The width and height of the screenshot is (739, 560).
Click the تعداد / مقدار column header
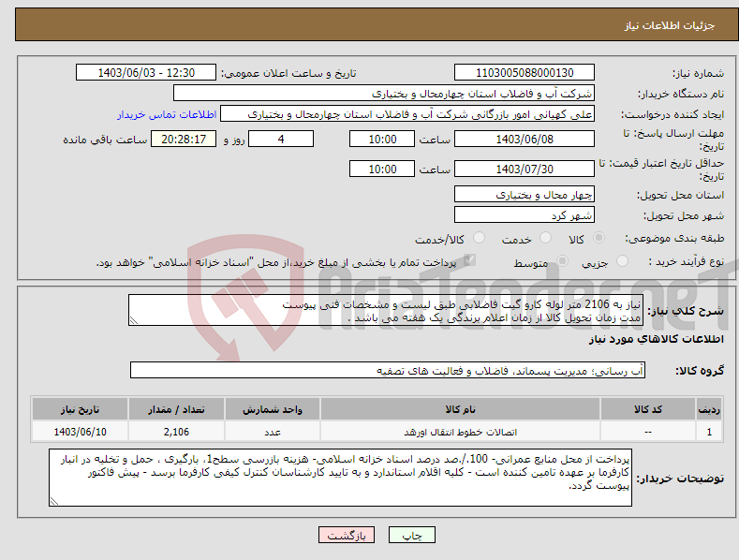pos(176,409)
